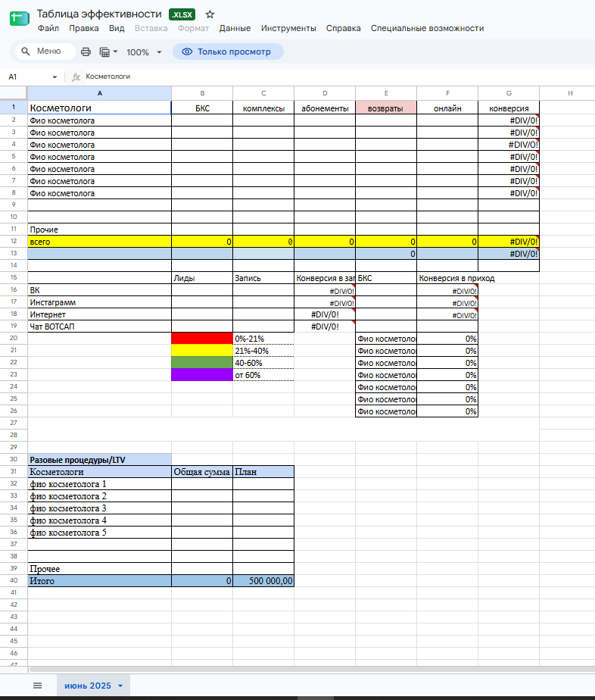Screen dimensions: 595x700
Task: Select column header B
Action: click(202, 93)
